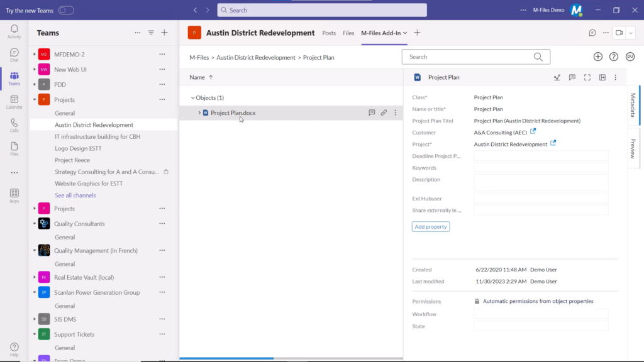Click the Add property button
Image resolution: width=644 pixels, height=362 pixels.
click(x=430, y=226)
